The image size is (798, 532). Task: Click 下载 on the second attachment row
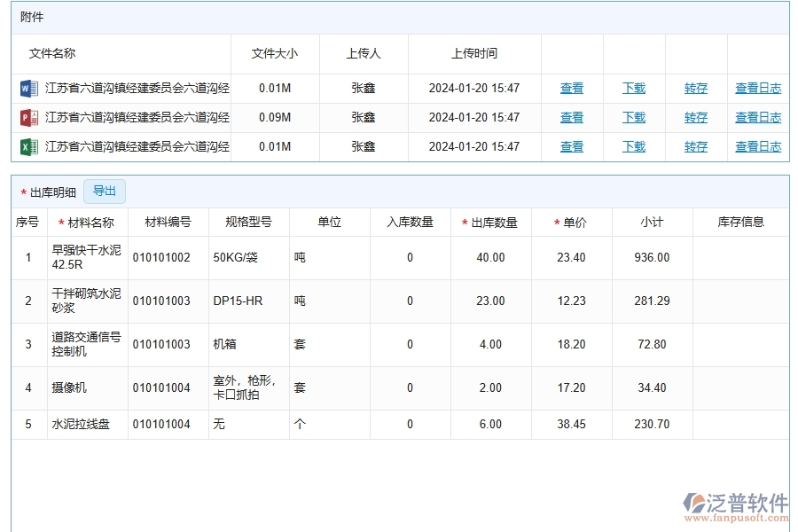pos(633,117)
